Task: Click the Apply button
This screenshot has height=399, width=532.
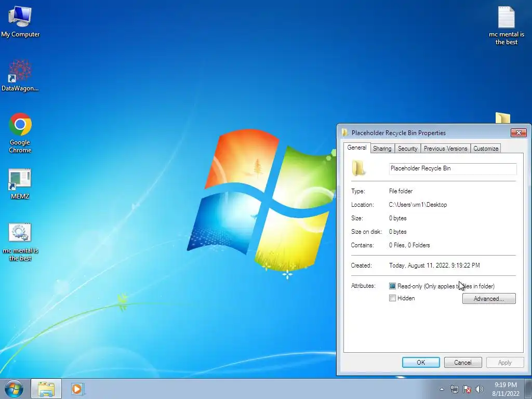Action: click(x=505, y=362)
